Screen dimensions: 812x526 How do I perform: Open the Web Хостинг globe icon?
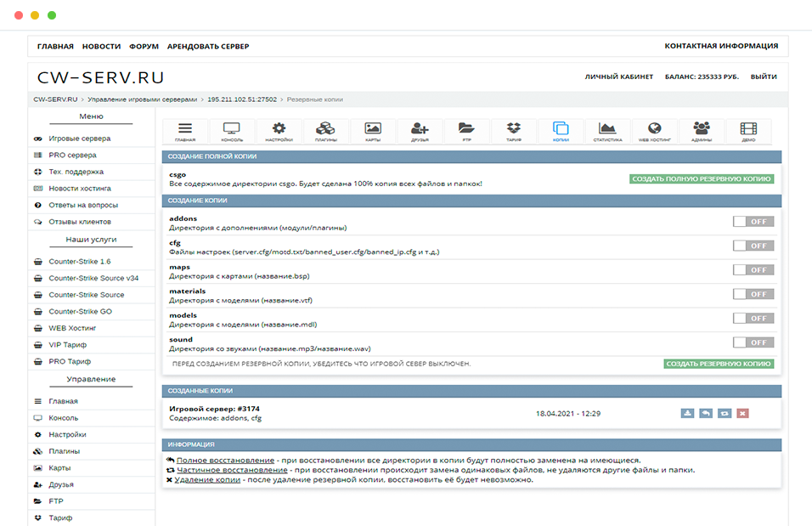coord(654,131)
